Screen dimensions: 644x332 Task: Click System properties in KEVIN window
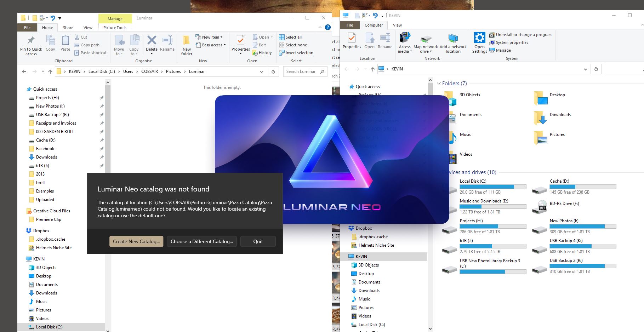pyautogui.click(x=509, y=42)
